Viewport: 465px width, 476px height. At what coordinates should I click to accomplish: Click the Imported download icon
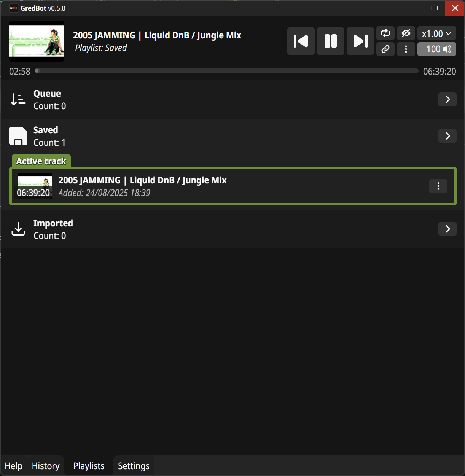[x=18, y=229]
